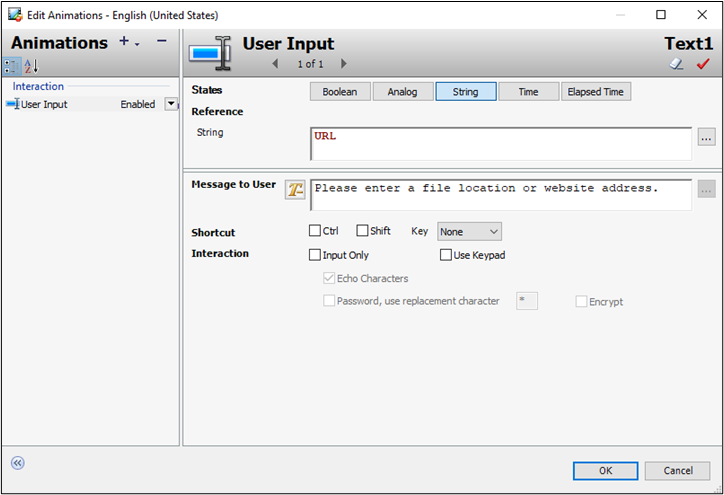The height and width of the screenshot is (495, 724).
Task: Check the Use Keypad option
Action: tap(446, 255)
